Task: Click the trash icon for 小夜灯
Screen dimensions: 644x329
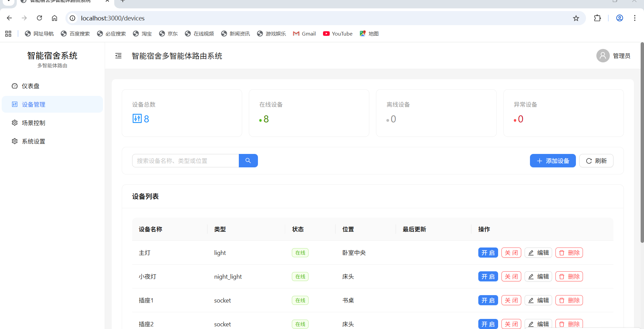Action: [562, 276]
